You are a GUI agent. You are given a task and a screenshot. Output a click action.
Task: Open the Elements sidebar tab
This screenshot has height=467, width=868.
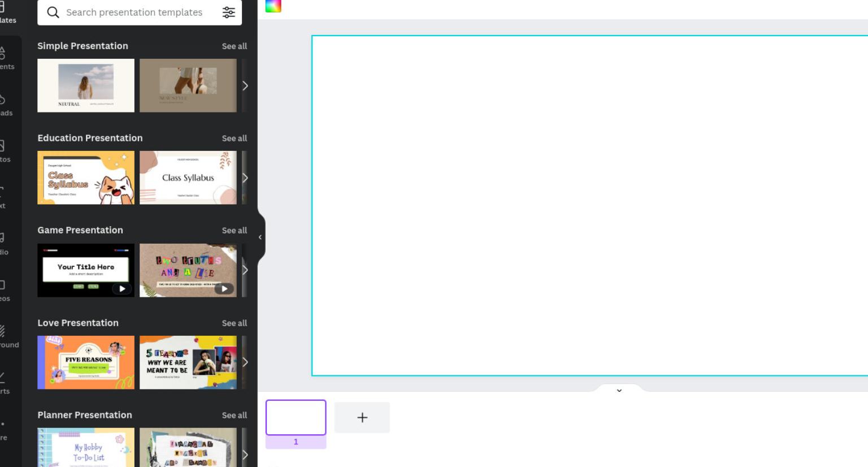(7, 59)
